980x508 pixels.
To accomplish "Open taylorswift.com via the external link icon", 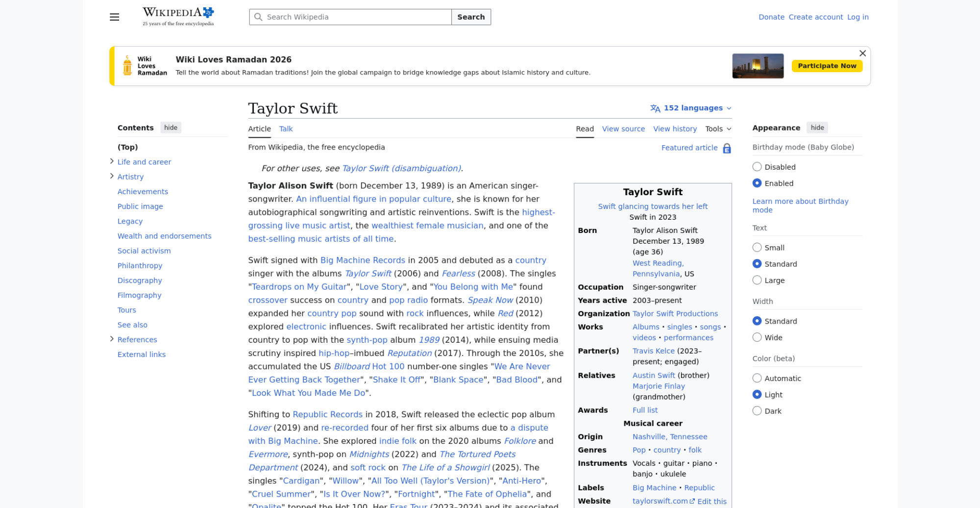I will tap(692, 501).
